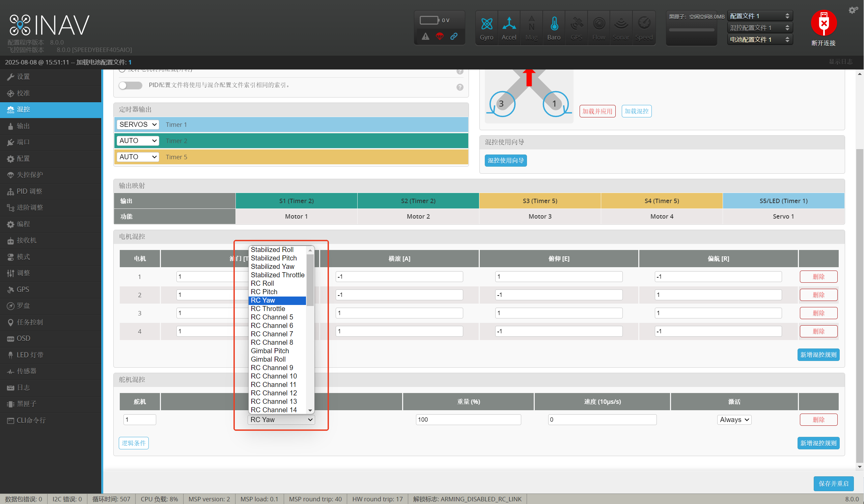Screen dimensions: 864x504
Task: Click the Mag sensor icon
Action: pyautogui.click(x=531, y=28)
